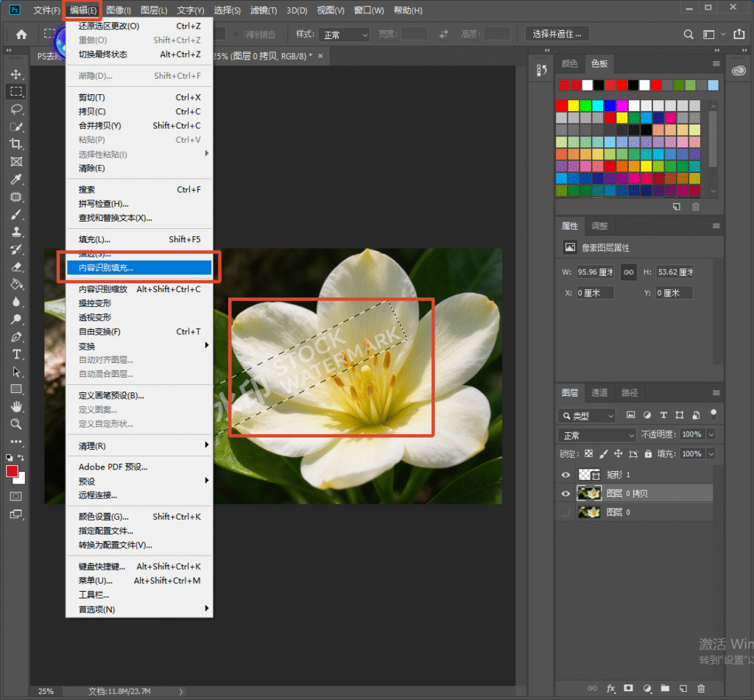Toggle the link width and height button
Viewport: 754px width, 700px height.
click(629, 272)
